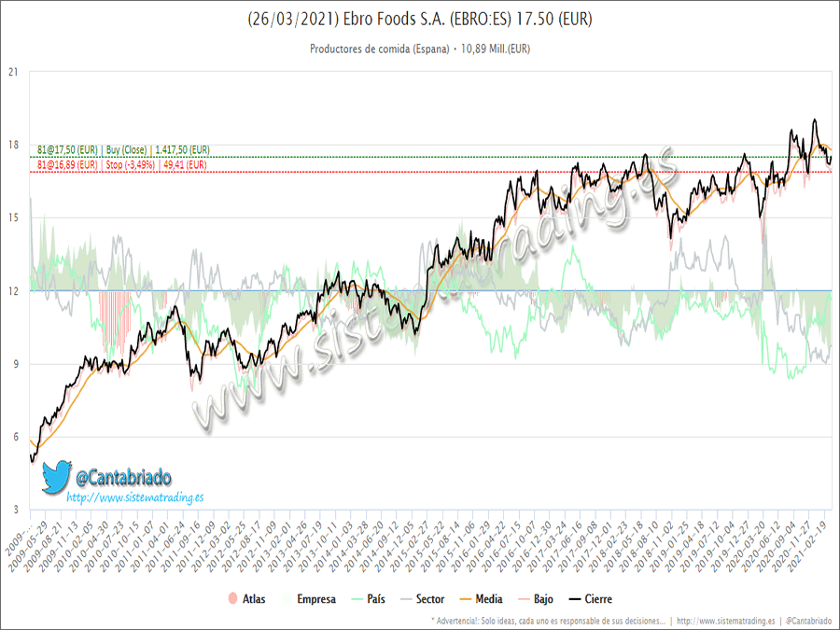Click the y-axis label 15
Screen dimensions: 840x630
(x=13, y=217)
